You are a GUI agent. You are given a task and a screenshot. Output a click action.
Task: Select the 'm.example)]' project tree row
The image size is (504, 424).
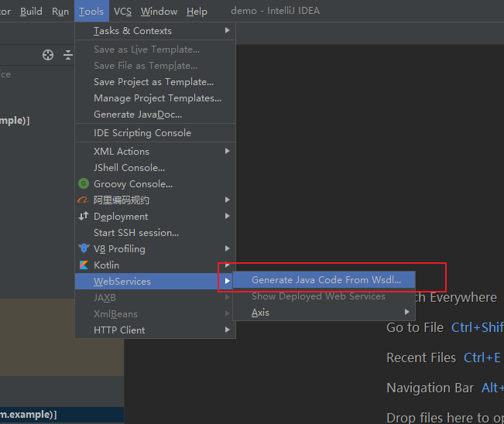(62, 415)
